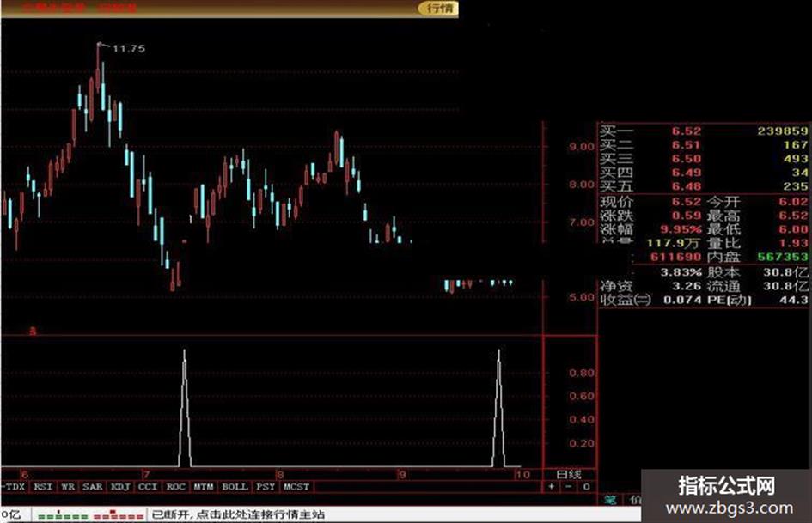Click the 行情 button at top
This screenshot has width=812, height=523.
coord(438,9)
